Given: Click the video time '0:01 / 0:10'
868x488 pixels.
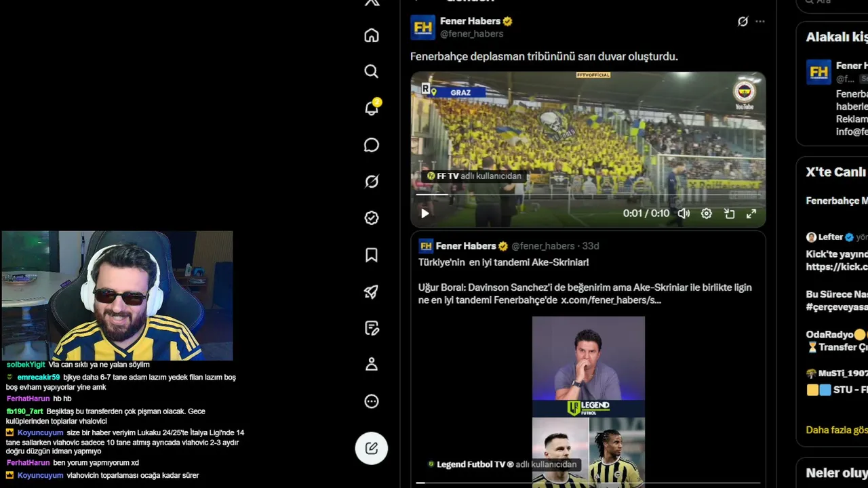Looking at the screenshot, I should pos(646,213).
